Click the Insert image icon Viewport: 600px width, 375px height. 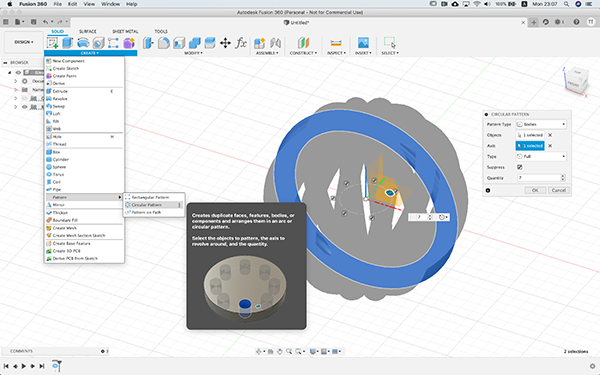[x=363, y=42]
